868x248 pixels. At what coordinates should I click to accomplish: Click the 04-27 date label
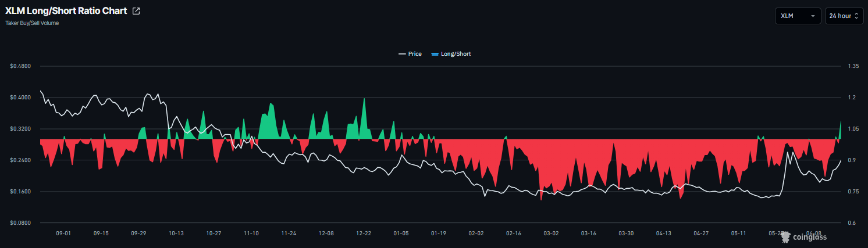pos(701,233)
